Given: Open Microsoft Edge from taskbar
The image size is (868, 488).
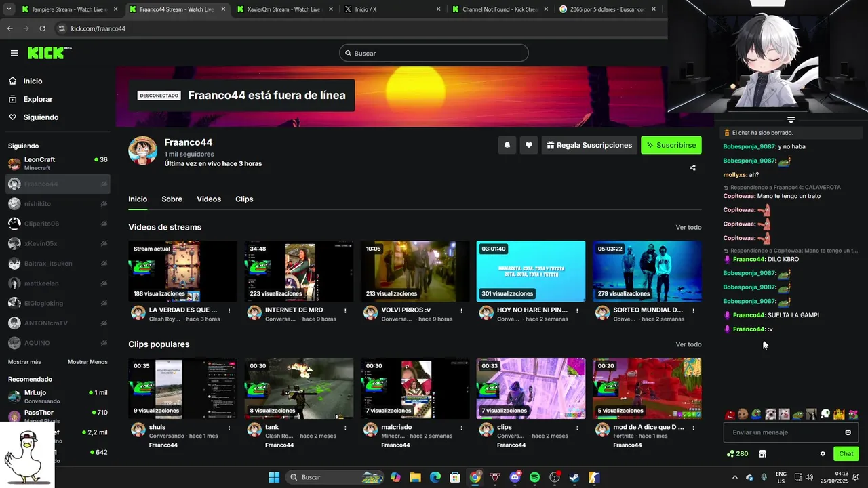Looking at the screenshot, I should coord(435,477).
